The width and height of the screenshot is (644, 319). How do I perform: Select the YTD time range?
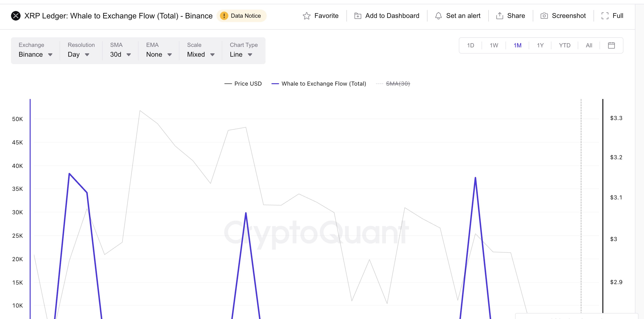[565, 45]
